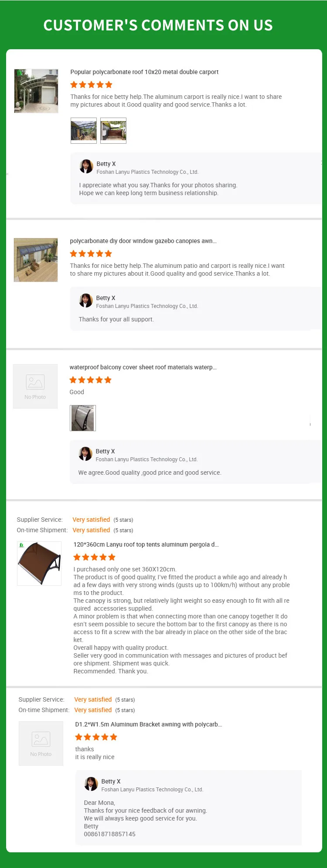View the customer photo under the 'Good' comment
Screen dimensions: 327x868
click(83, 418)
